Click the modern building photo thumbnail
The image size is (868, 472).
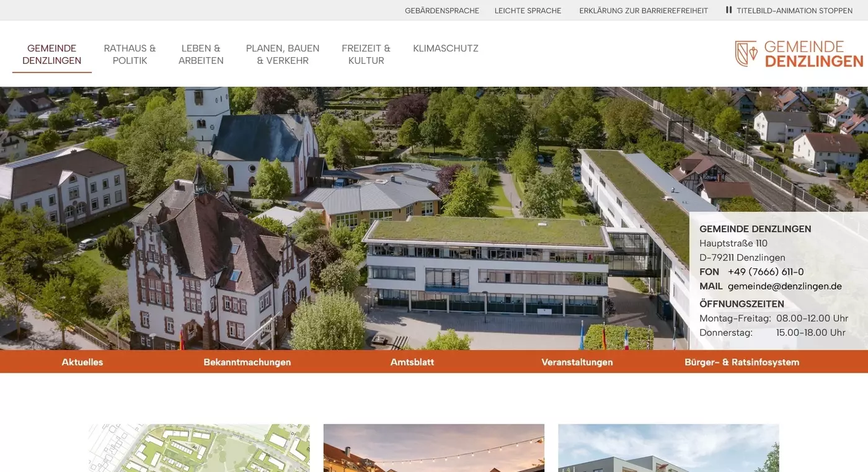(668, 448)
